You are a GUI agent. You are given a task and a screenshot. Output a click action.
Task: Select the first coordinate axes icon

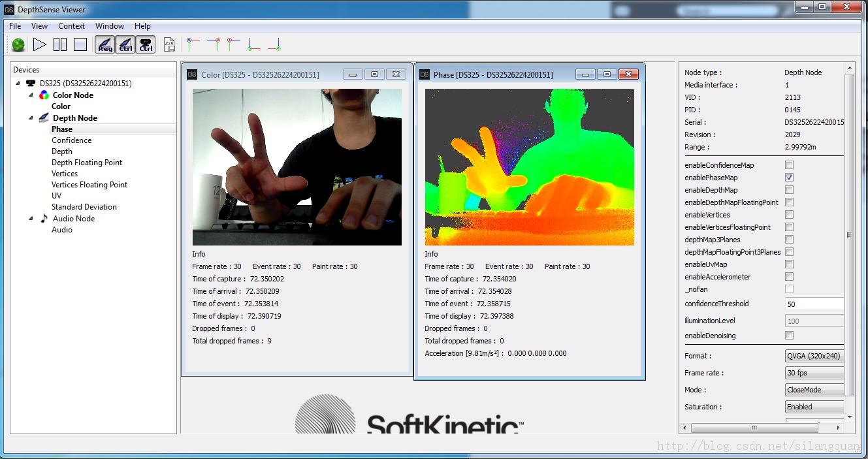coord(192,44)
